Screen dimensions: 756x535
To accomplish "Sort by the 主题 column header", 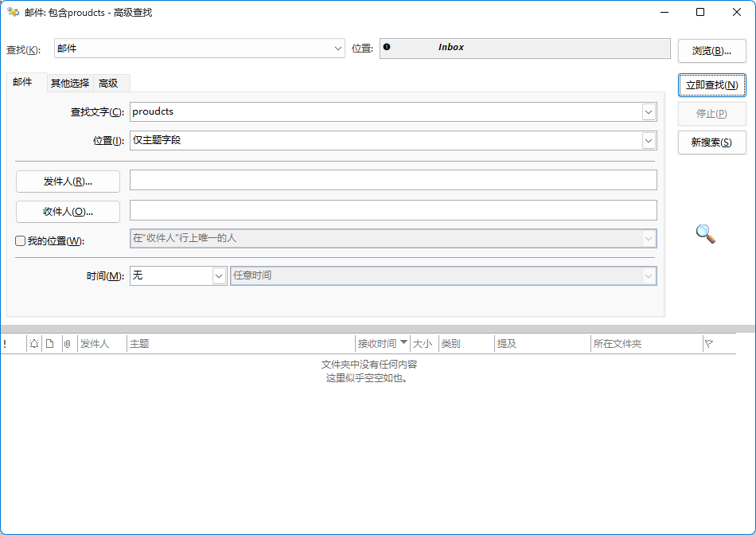I will pos(240,344).
